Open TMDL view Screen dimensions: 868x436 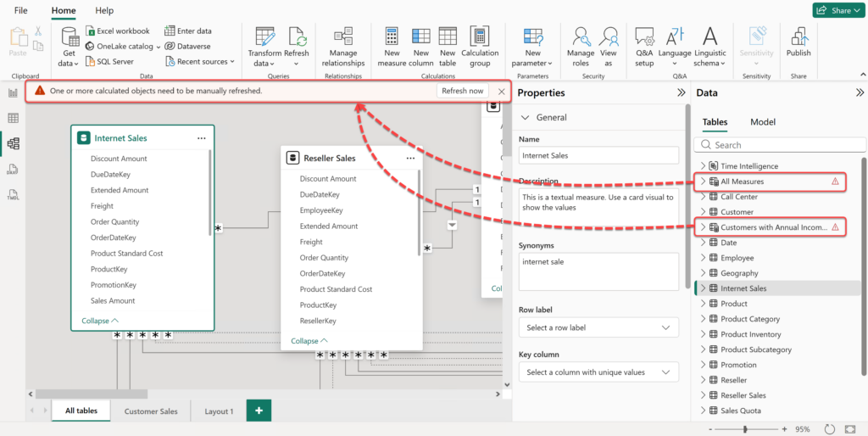click(13, 194)
